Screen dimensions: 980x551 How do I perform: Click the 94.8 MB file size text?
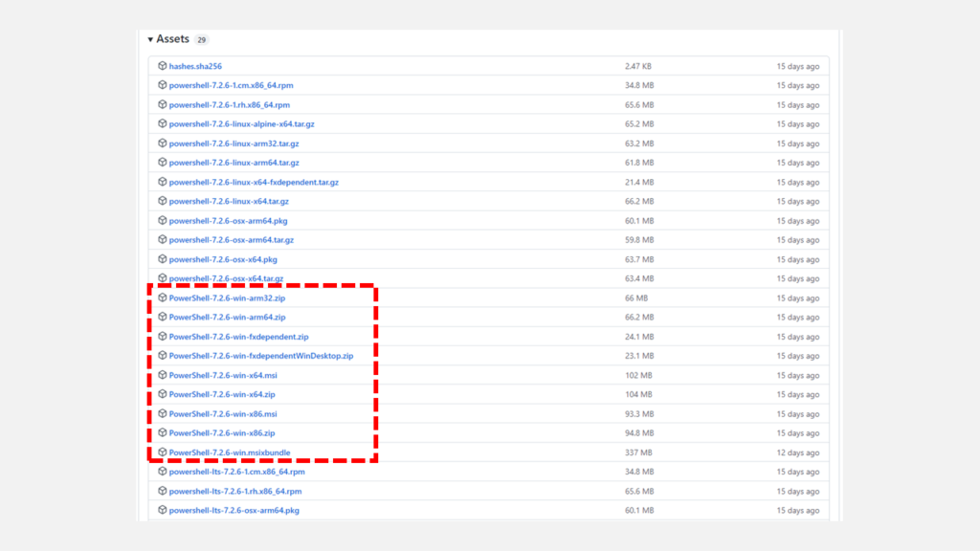tap(639, 433)
